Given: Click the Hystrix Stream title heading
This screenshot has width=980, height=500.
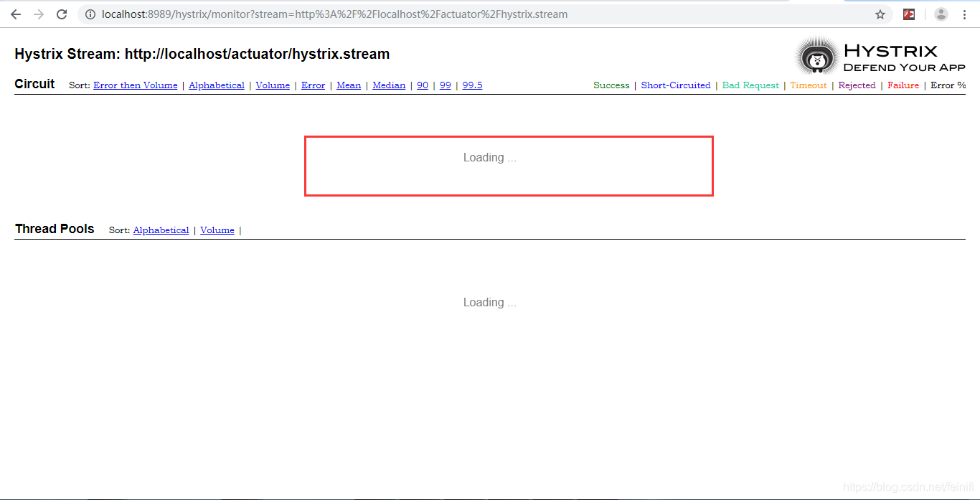Looking at the screenshot, I should tap(202, 54).
